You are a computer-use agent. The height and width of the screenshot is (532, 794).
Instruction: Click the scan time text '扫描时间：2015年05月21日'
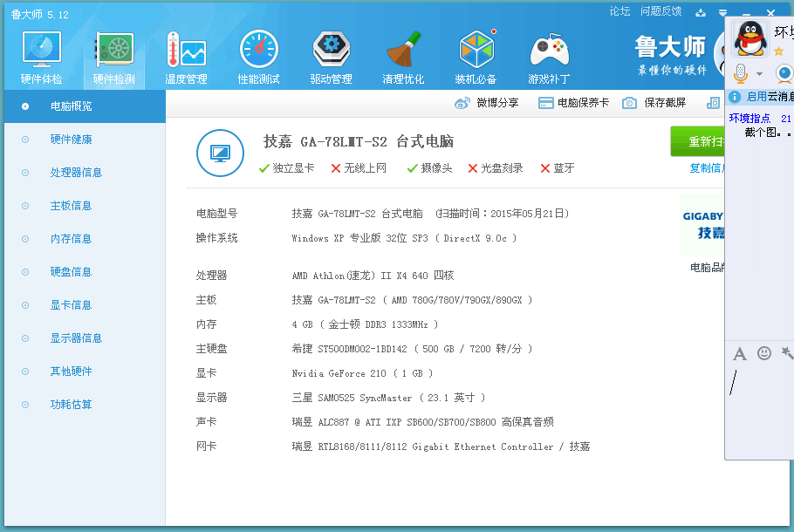[502, 214]
